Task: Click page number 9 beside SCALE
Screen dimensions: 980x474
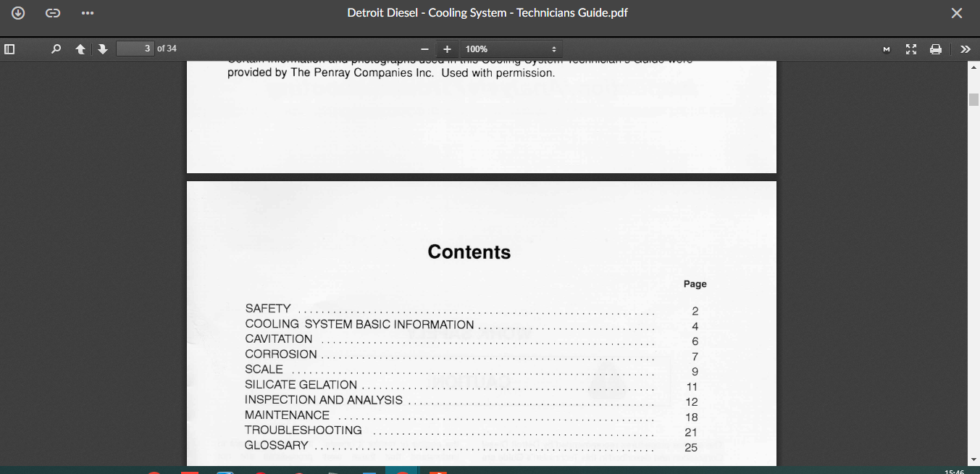Action: 695,372
